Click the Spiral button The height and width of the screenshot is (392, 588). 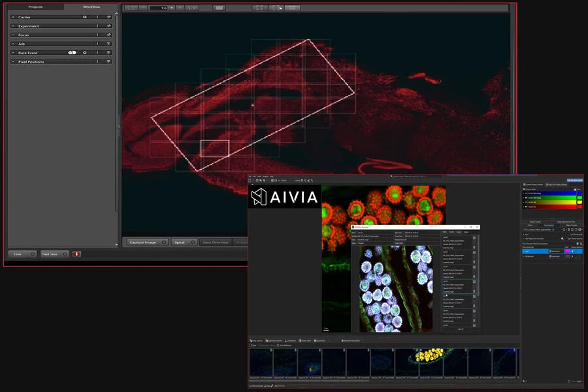point(184,242)
